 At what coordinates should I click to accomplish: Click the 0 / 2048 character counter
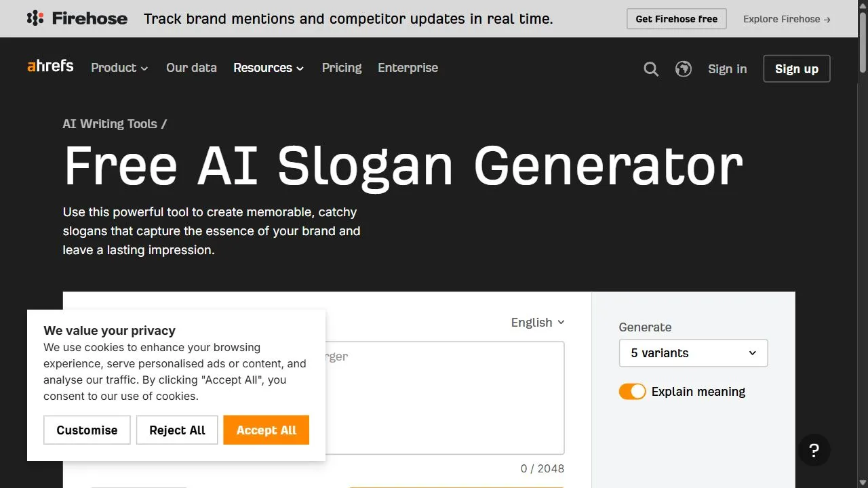(x=542, y=468)
